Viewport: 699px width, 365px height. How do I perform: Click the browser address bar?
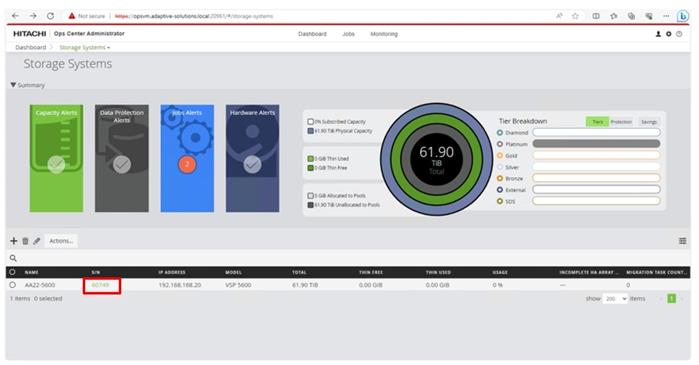coord(312,16)
